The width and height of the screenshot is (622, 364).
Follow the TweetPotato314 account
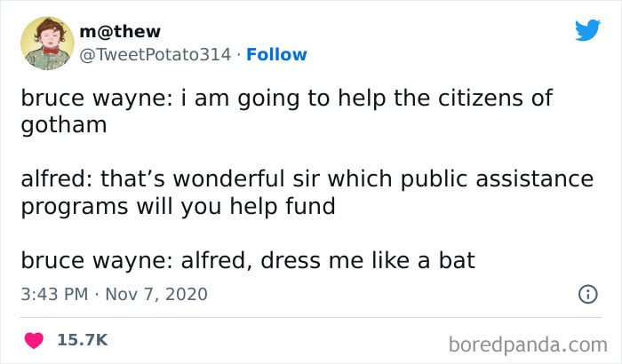pyautogui.click(x=276, y=55)
